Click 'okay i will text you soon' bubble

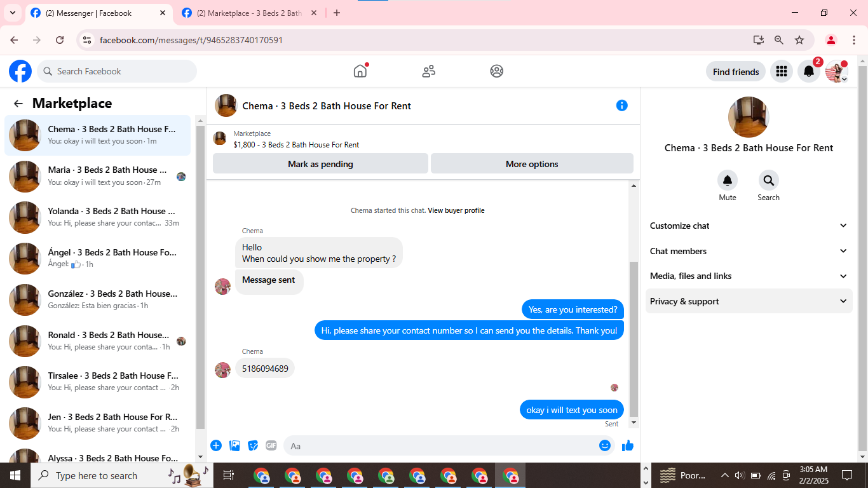pyautogui.click(x=571, y=410)
